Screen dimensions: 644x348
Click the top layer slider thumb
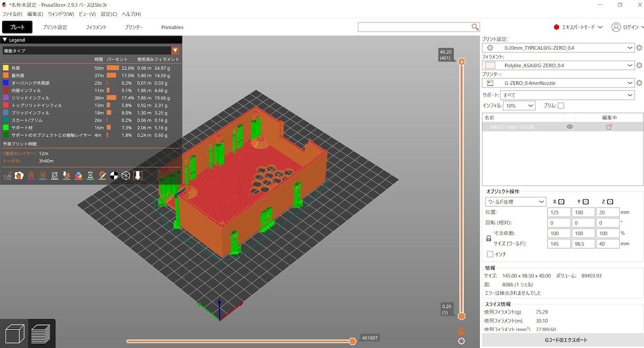(461, 62)
